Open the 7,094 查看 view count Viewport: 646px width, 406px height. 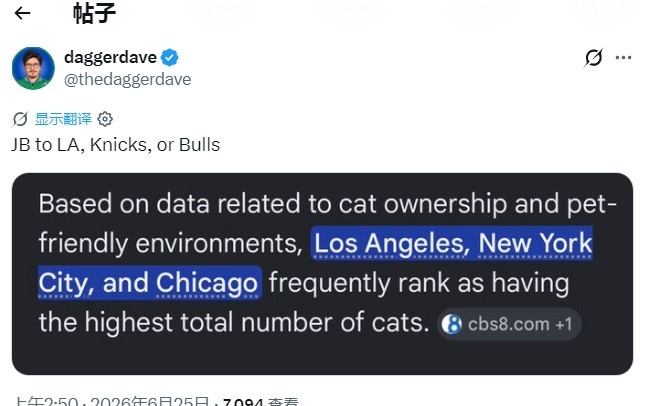click(x=261, y=401)
